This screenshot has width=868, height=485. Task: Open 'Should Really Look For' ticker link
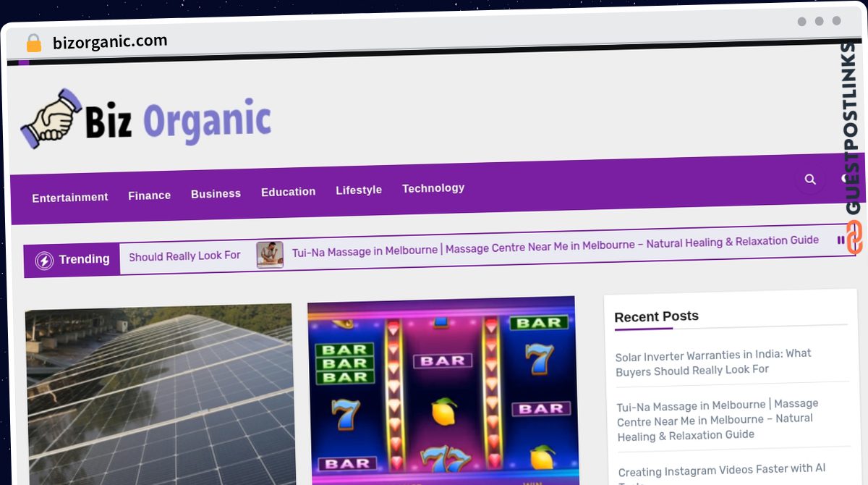pyautogui.click(x=184, y=256)
